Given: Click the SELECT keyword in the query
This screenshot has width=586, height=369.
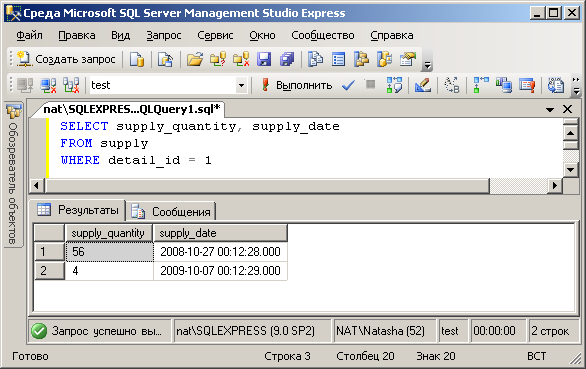Looking at the screenshot, I should pos(84,126).
